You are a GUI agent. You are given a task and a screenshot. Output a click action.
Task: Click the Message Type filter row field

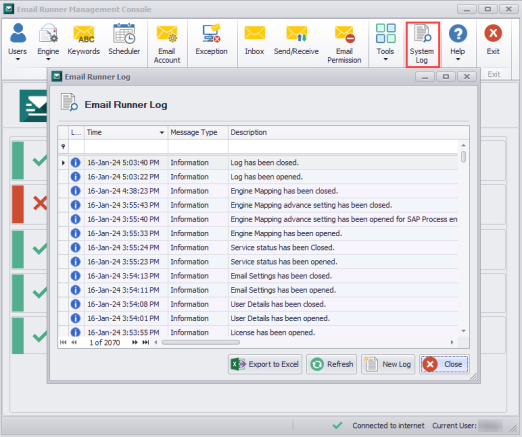click(198, 146)
